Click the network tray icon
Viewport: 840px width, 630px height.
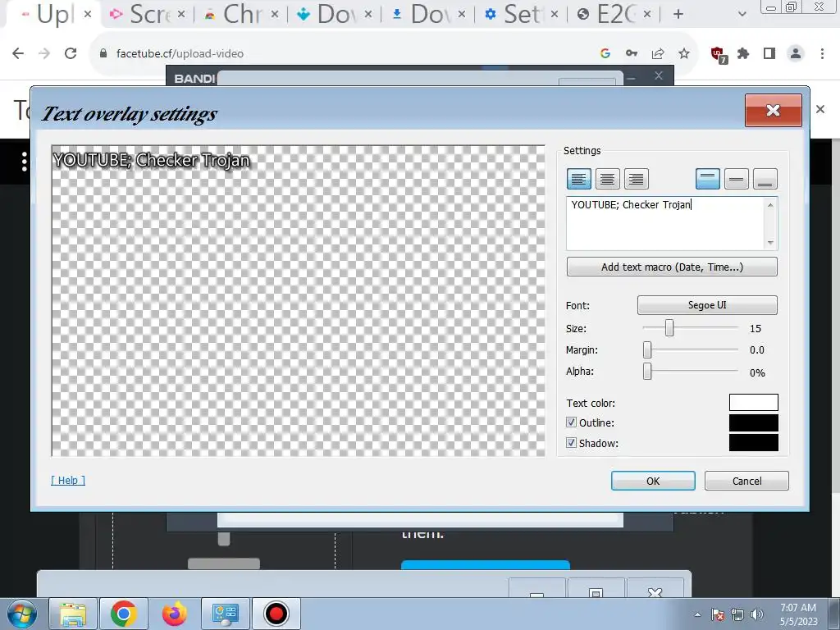[x=737, y=614]
